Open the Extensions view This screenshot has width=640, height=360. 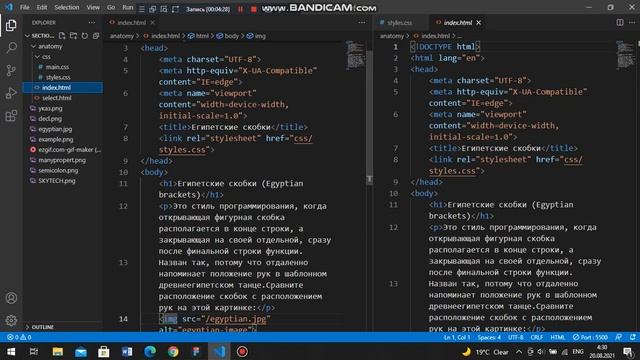click(11, 116)
